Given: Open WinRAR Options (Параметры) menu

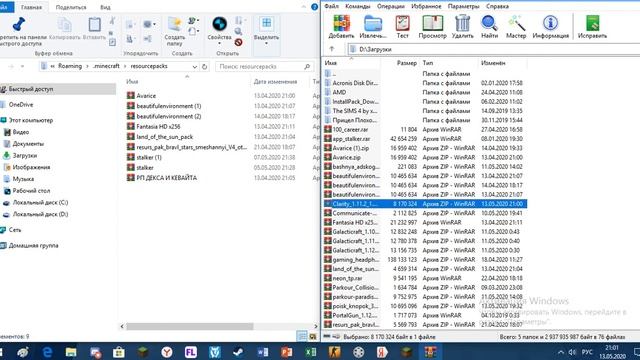Looking at the screenshot, I should click(x=463, y=6).
